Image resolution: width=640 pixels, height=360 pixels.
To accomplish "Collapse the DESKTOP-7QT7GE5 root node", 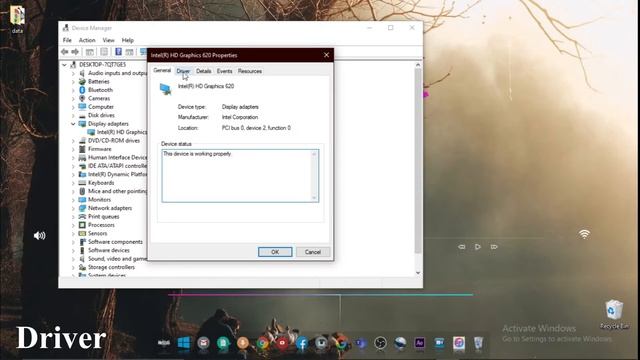I will [x=64, y=64].
